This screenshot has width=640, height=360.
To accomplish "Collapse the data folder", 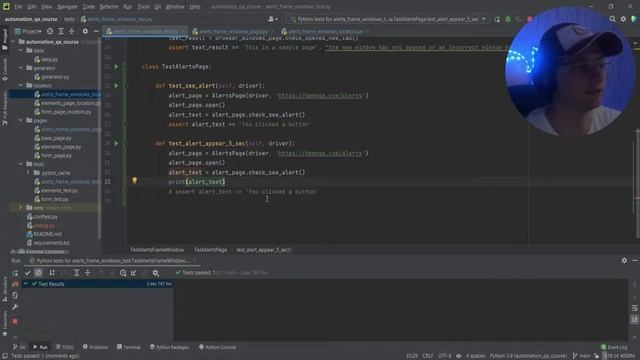I will point(21,51).
